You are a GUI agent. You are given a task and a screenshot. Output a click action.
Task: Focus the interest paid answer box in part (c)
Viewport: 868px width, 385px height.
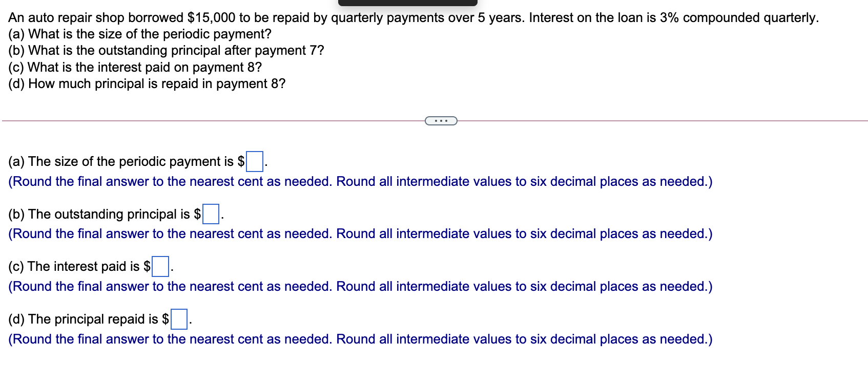[161, 266]
